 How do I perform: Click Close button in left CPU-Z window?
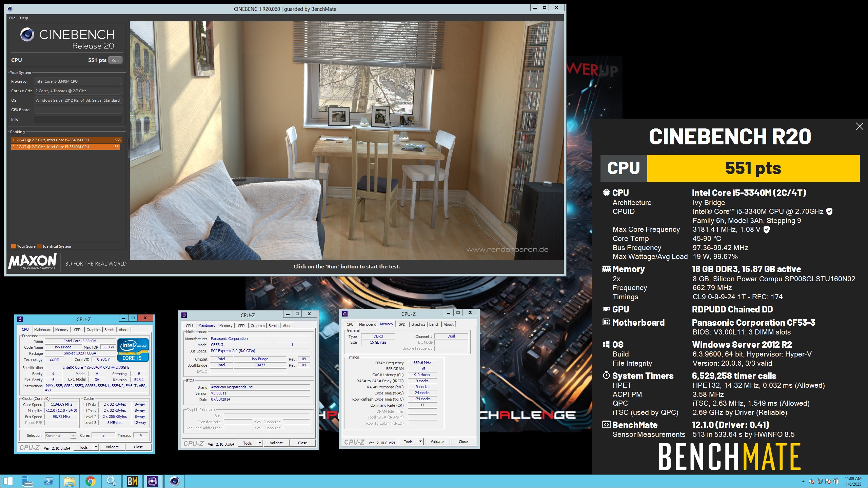[138, 447]
